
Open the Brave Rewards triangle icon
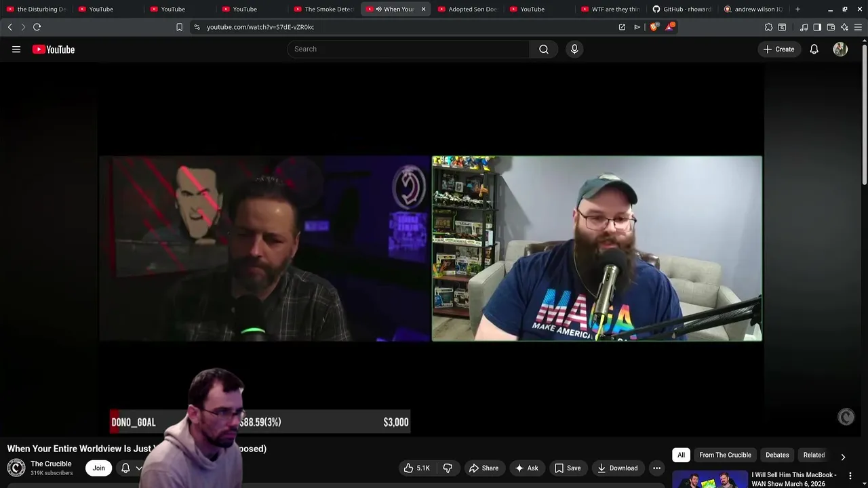pyautogui.click(x=670, y=27)
